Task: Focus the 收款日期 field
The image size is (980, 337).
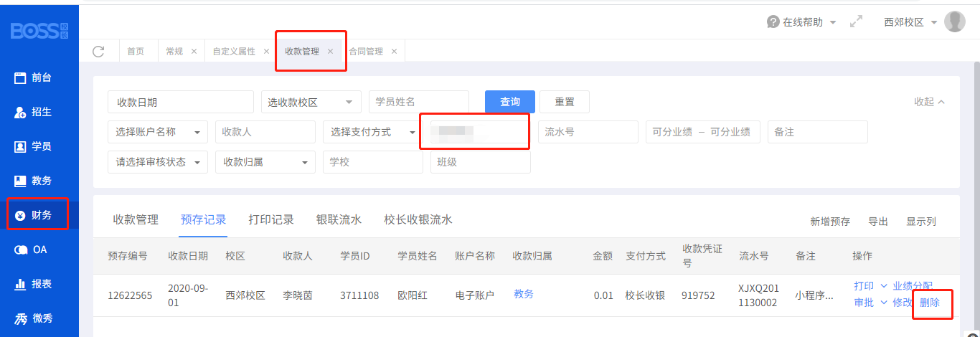Action: (181, 102)
